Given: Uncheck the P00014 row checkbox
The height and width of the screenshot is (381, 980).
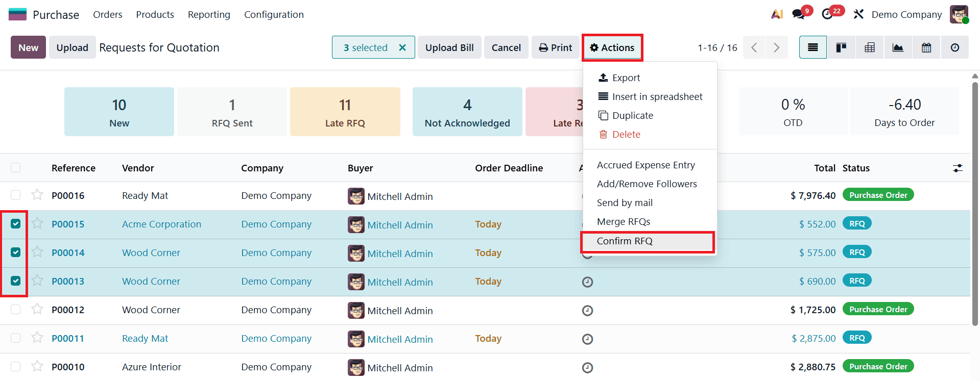Looking at the screenshot, I should pyautogui.click(x=16, y=252).
